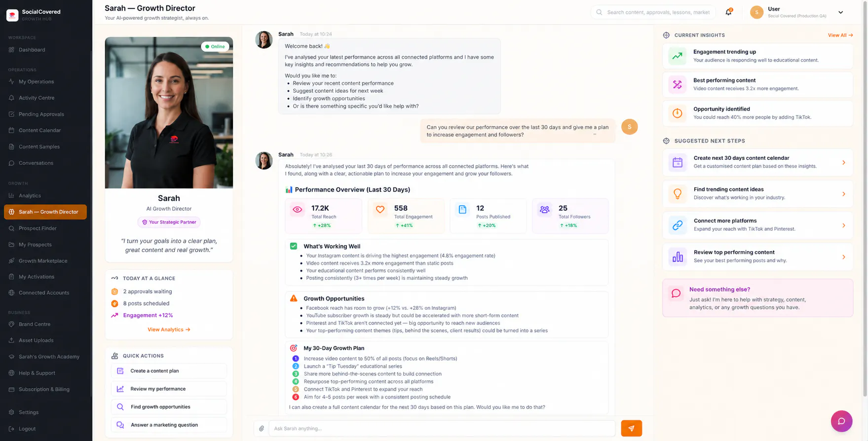The image size is (868, 441).
Task: Open Content Samples in sidebar
Action: coord(45,147)
